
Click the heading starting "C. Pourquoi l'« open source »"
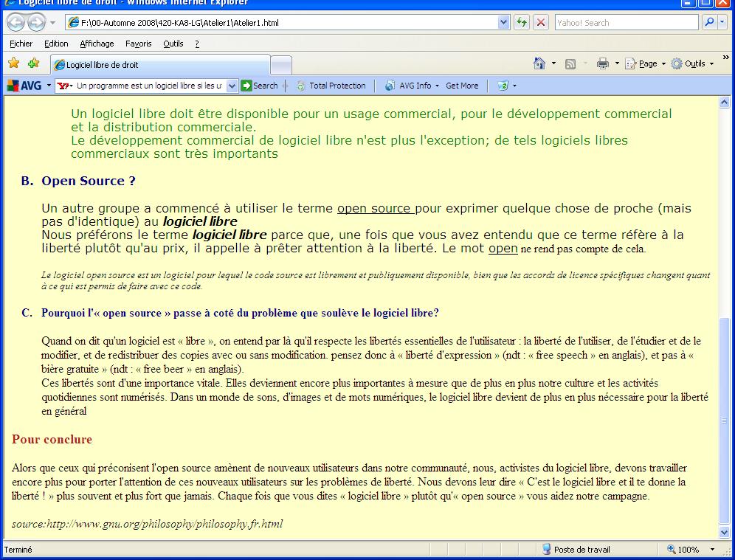[230, 313]
